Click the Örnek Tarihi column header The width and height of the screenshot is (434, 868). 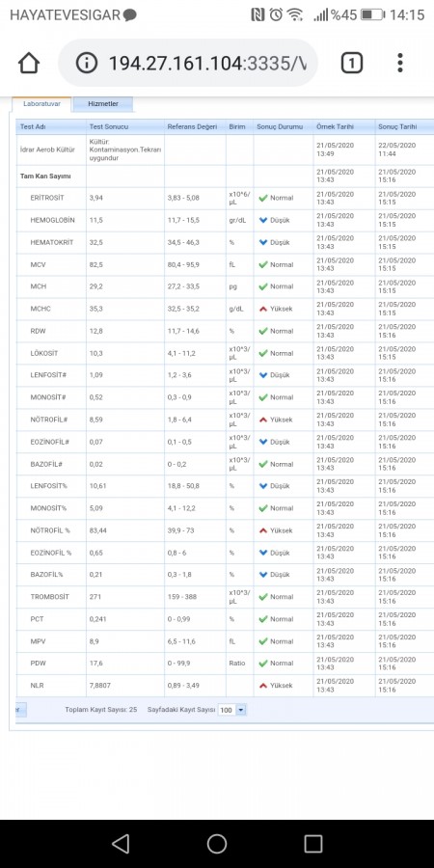point(344,126)
